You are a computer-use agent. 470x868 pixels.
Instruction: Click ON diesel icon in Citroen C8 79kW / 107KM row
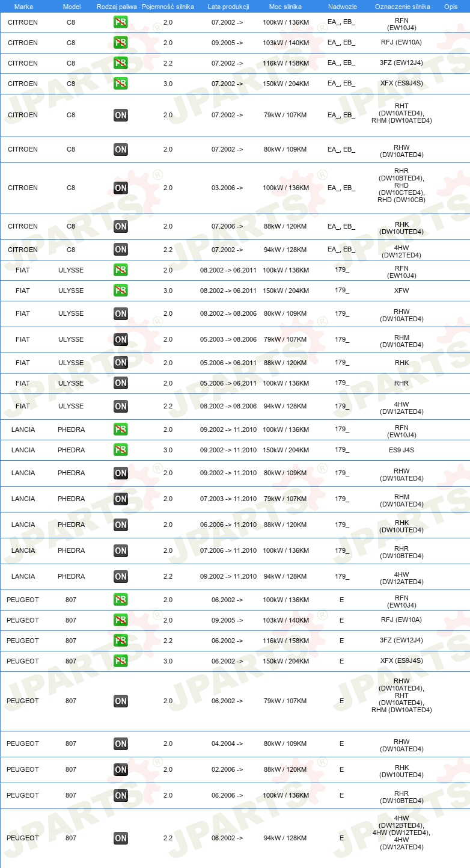click(x=120, y=115)
